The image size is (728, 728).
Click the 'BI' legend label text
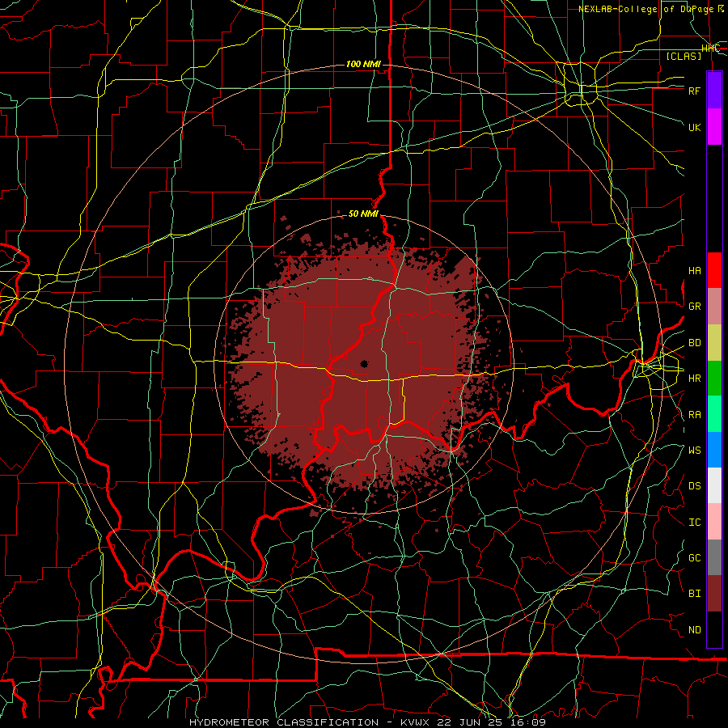point(695,594)
